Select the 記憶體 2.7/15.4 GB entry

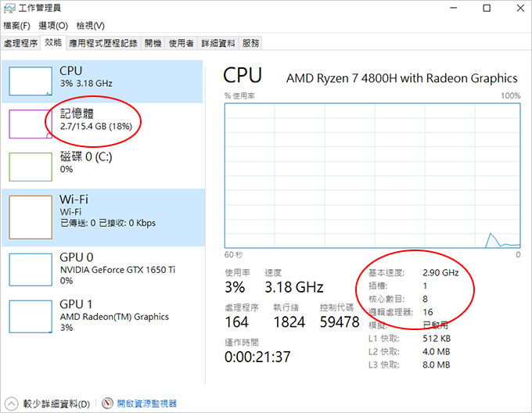click(x=102, y=124)
